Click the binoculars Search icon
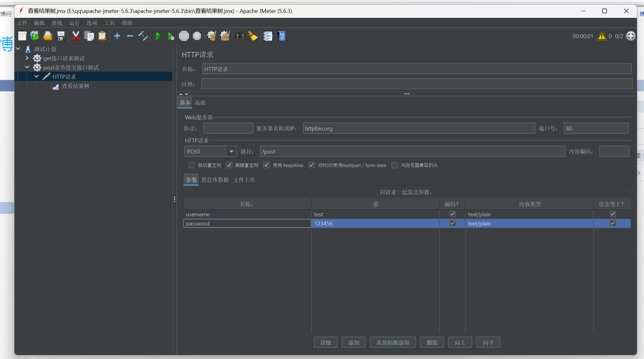This screenshot has width=644, height=359. [x=240, y=36]
